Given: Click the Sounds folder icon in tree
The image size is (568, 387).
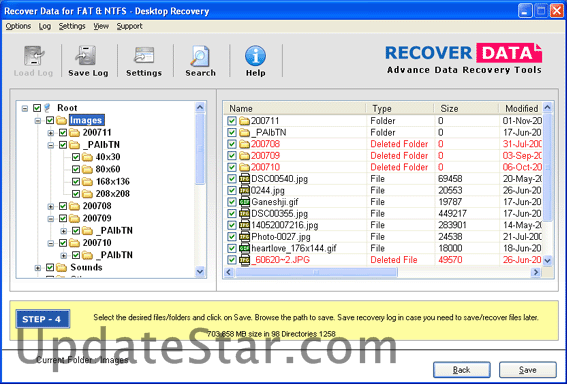Looking at the screenshot, I should pyautogui.click(x=62, y=267).
